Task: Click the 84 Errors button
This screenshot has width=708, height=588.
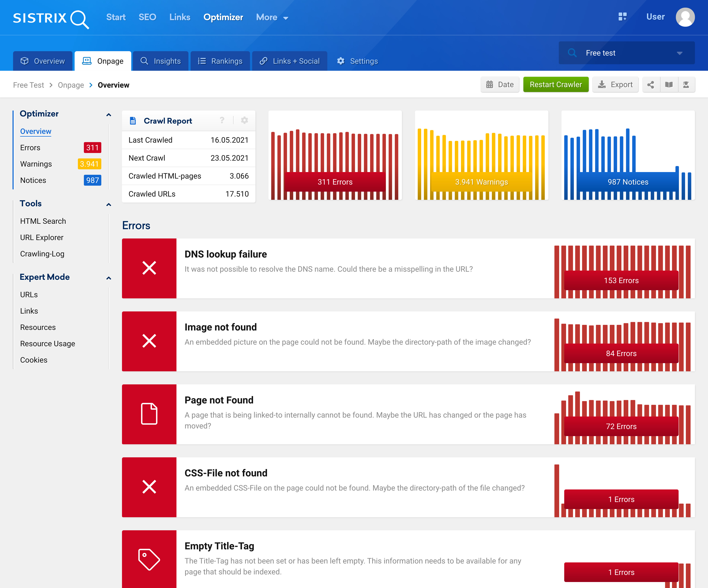Action: coord(621,354)
